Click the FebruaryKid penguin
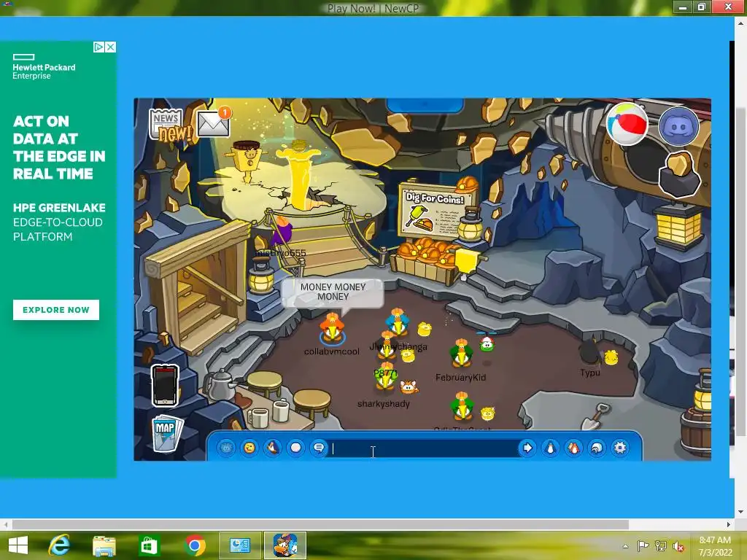747x560 pixels. coord(461,354)
